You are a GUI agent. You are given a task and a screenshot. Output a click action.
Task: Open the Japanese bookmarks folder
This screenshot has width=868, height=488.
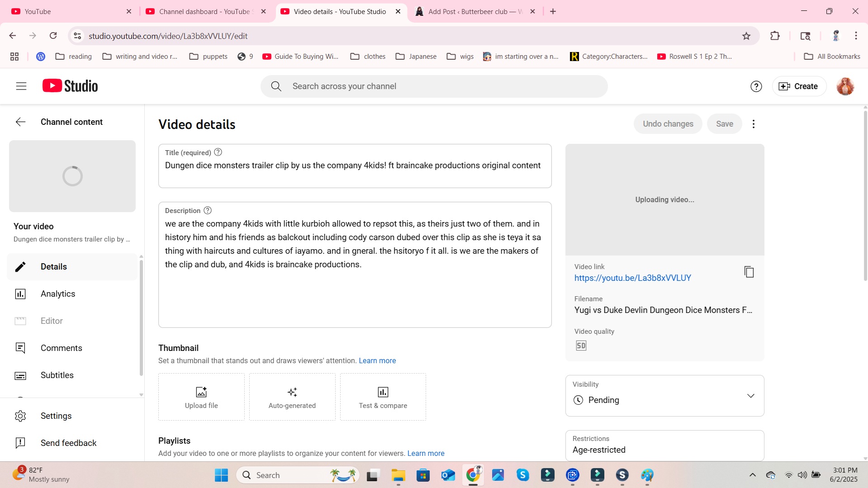[416, 57]
